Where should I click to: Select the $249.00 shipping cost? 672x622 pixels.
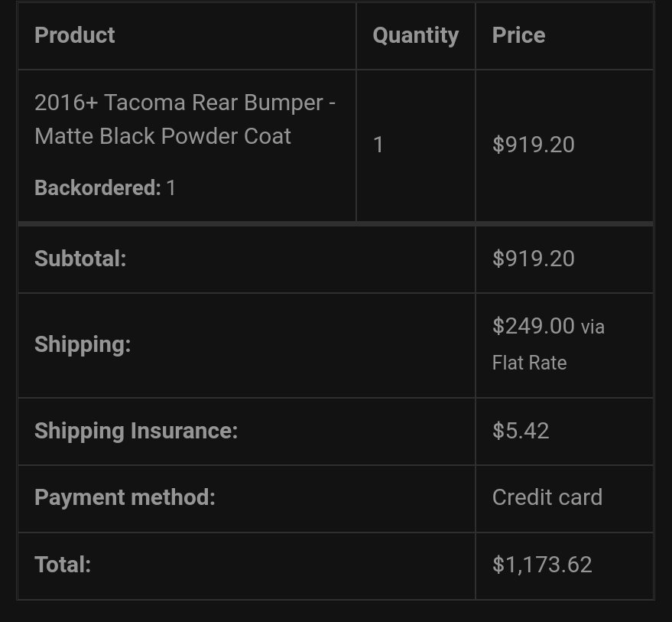coord(533,326)
